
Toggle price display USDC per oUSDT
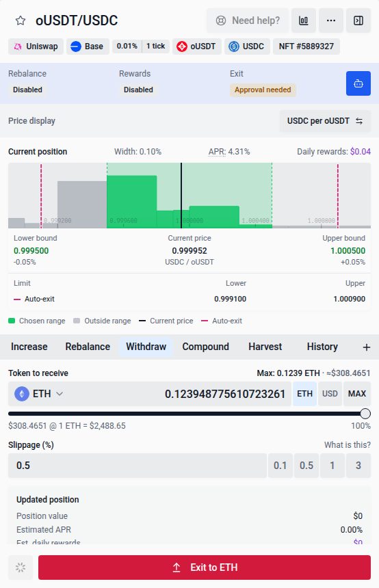click(325, 121)
